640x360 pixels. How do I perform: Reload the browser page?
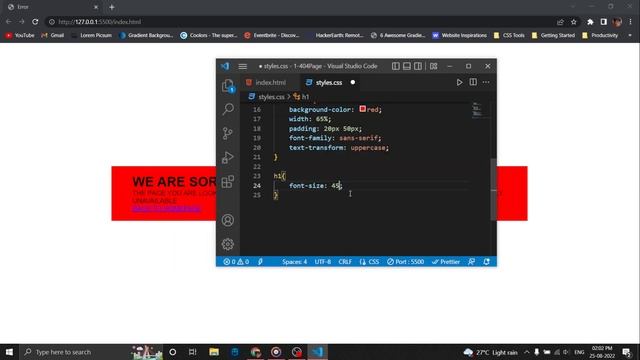pyautogui.click(x=35, y=22)
